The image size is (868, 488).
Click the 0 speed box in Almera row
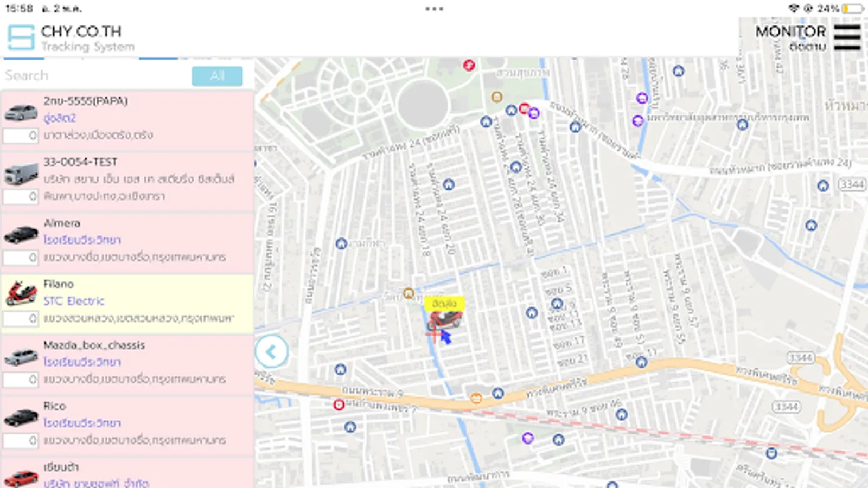[x=21, y=258]
